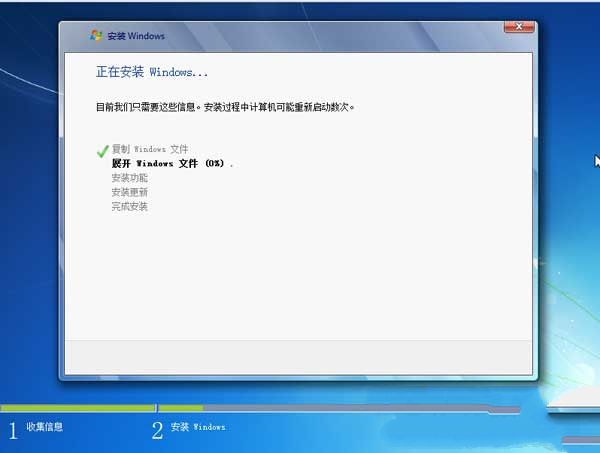Click the 正在安装 Windows... heading
This screenshot has height=453, width=600.
[x=151, y=72]
